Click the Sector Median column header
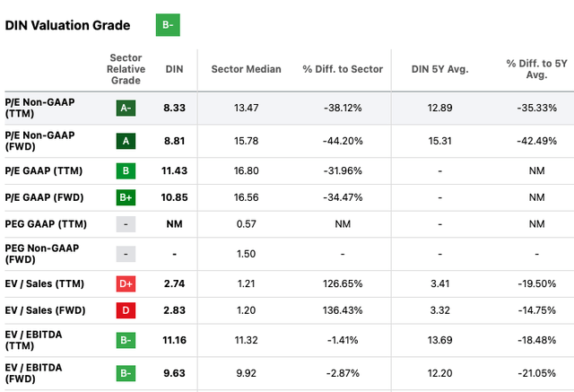This screenshot has height=392, width=574. [x=246, y=69]
